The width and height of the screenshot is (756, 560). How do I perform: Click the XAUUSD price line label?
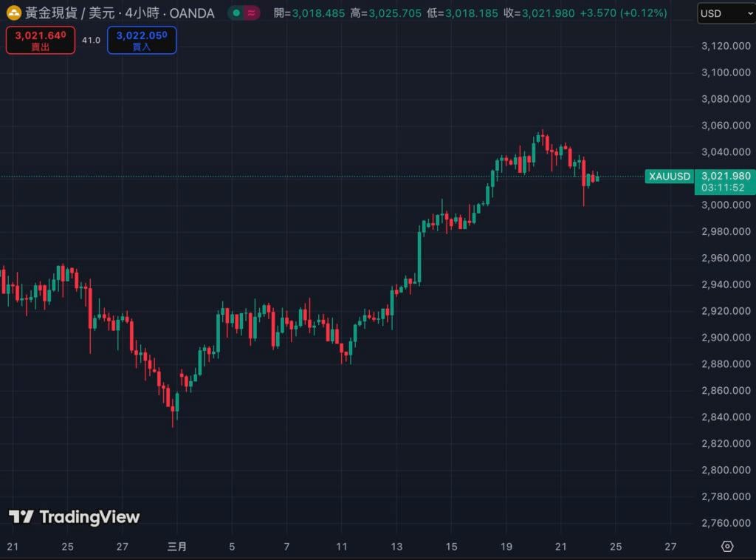click(669, 177)
